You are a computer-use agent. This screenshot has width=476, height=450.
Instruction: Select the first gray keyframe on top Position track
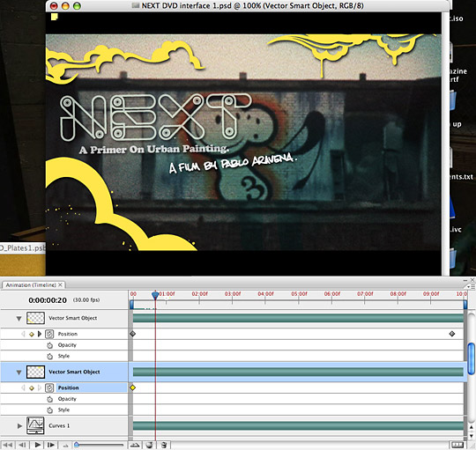coord(132,334)
